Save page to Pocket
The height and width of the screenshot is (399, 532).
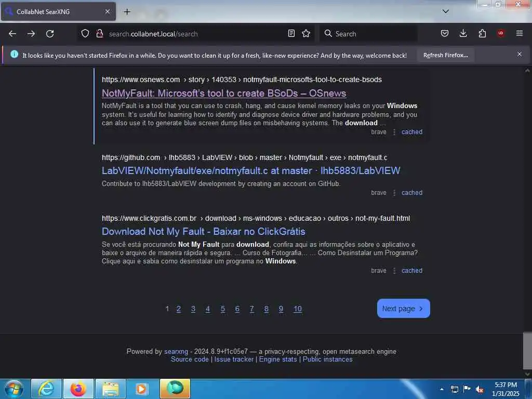[x=445, y=34]
